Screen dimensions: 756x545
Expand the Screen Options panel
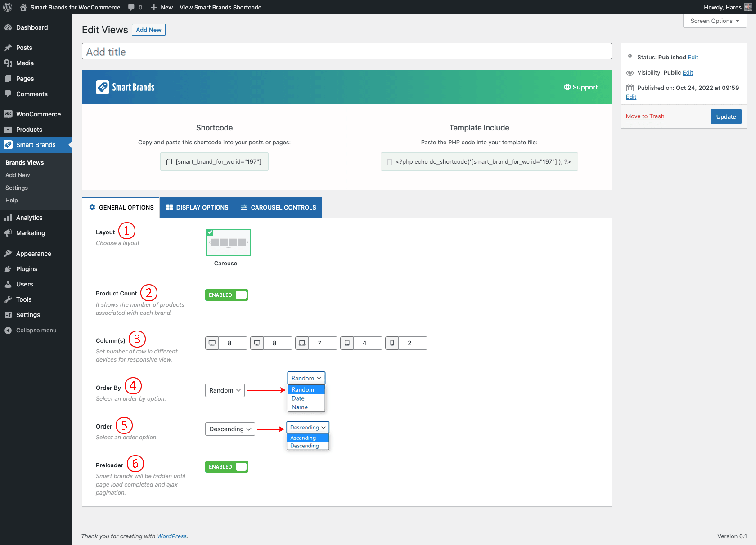pos(715,21)
